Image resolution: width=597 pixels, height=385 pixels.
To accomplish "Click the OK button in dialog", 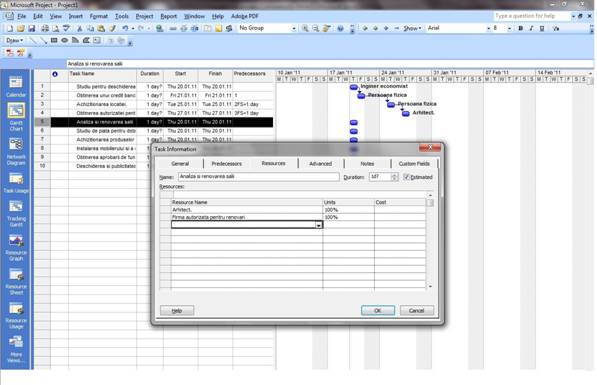I will (378, 310).
